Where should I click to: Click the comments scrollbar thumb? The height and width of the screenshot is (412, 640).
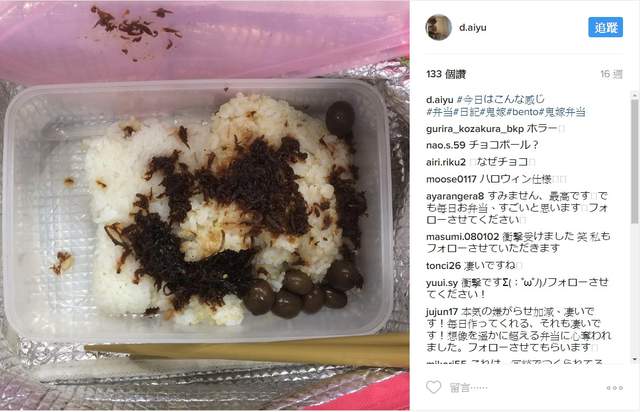(x=634, y=161)
